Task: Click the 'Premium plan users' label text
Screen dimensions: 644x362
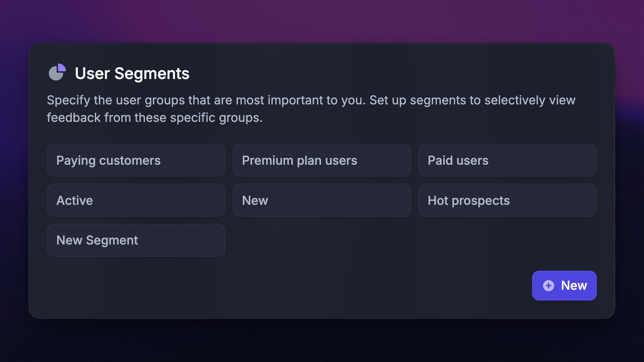Action: coord(300,160)
